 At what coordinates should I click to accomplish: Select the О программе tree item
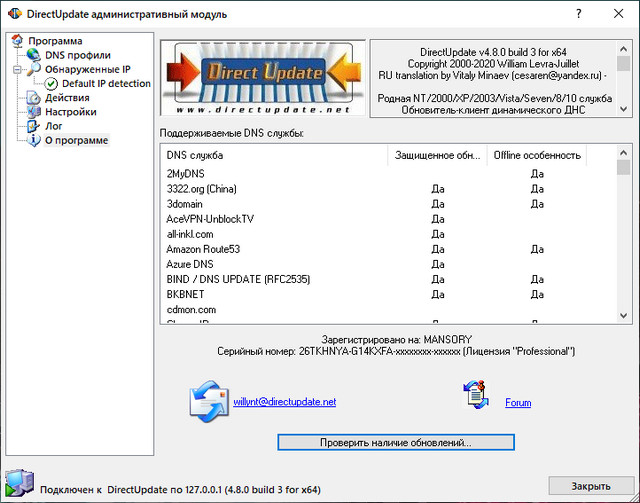(76, 140)
